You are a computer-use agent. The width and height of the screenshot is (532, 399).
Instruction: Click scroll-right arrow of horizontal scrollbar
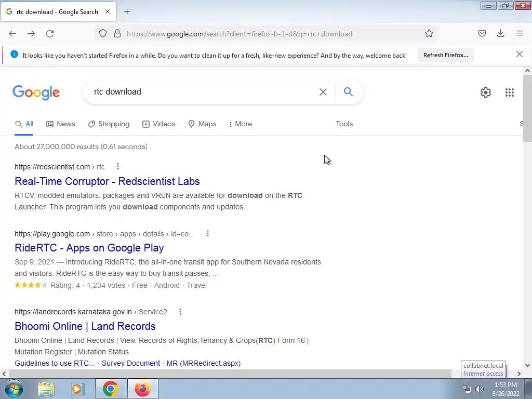click(x=519, y=374)
